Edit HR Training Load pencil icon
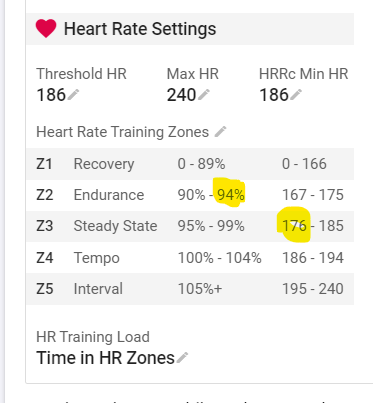Image resolution: width=373 pixels, height=403 pixels. click(182, 358)
